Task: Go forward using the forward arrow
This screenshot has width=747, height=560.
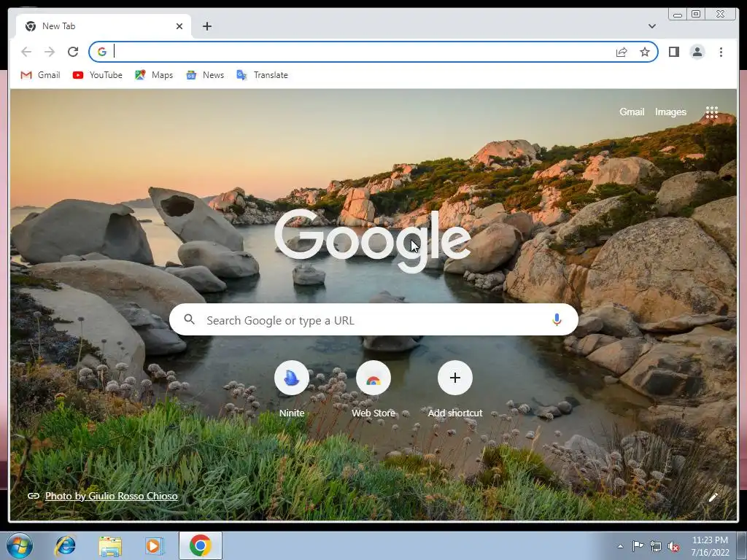Action: (x=50, y=52)
